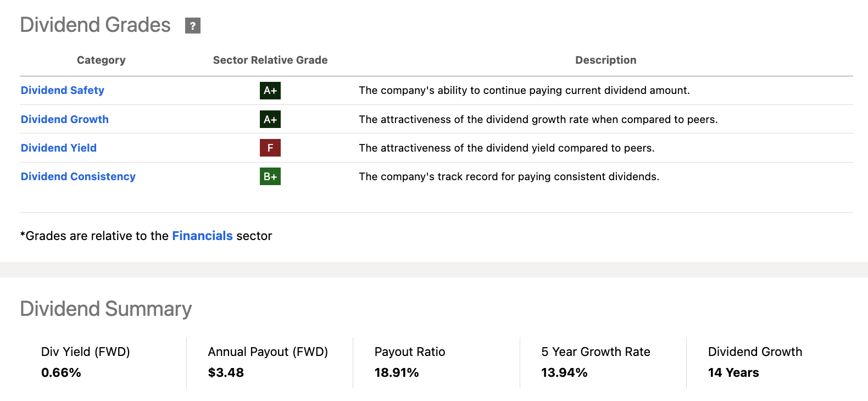Select the 5 Year Growth Rate value
The height and width of the screenshot is (401, 868).
click(x=564, y=372)
